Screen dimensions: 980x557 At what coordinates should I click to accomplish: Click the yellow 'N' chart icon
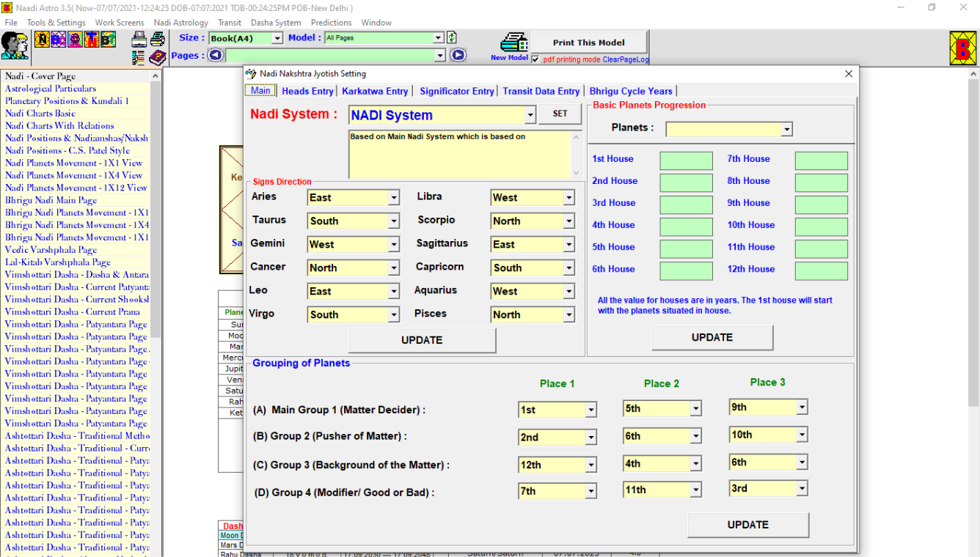click(x=42, y=39)
